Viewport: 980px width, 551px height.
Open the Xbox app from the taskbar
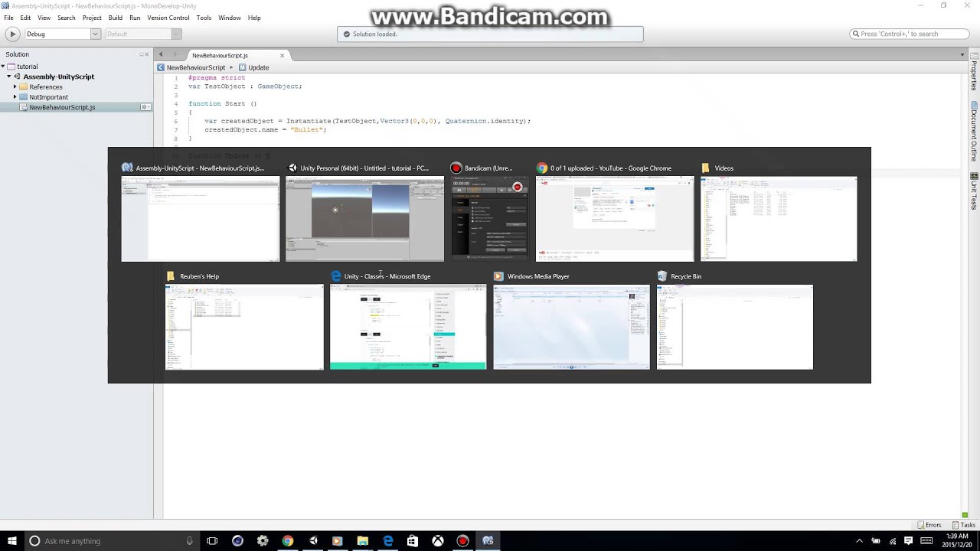(438, 541)
